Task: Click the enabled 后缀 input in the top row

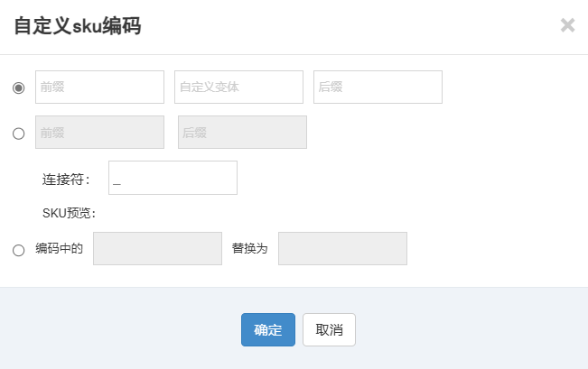Action: point(378,87)
